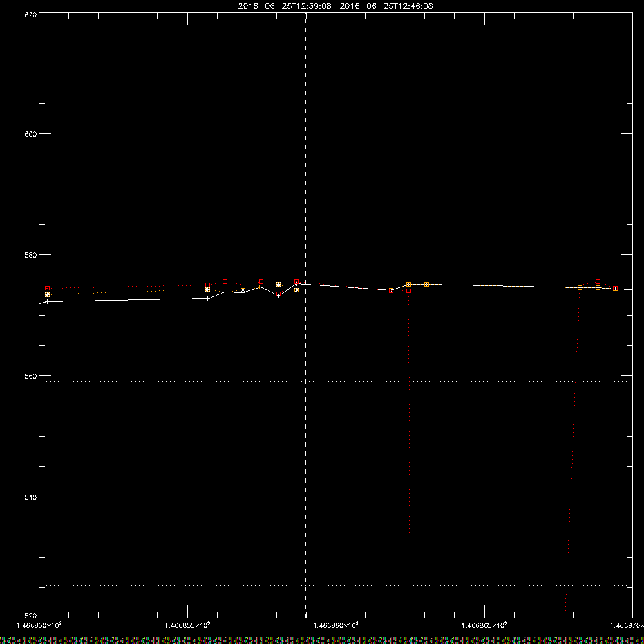
Task: Click the 540 y-axis label
Action: (x=31, y=497)
